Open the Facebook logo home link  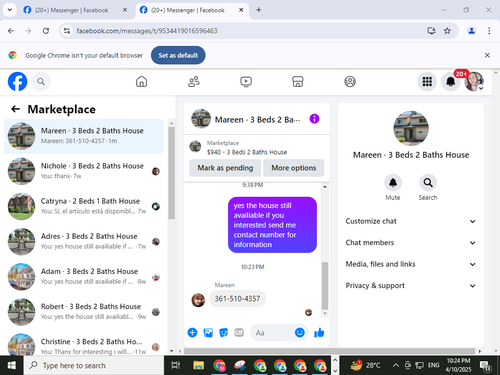(17, 81)
